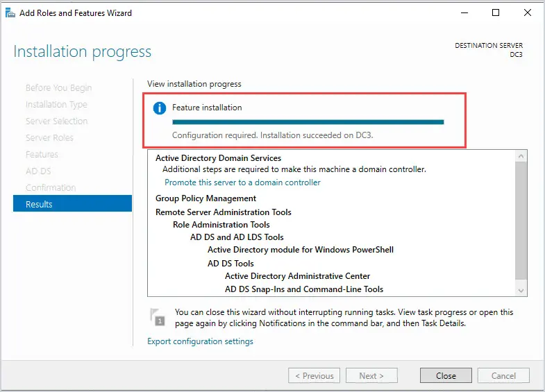This screenshot has width=545, height=392.
Task: Click the Previous button
Action: pyautogui.click(x=314, y=375)
